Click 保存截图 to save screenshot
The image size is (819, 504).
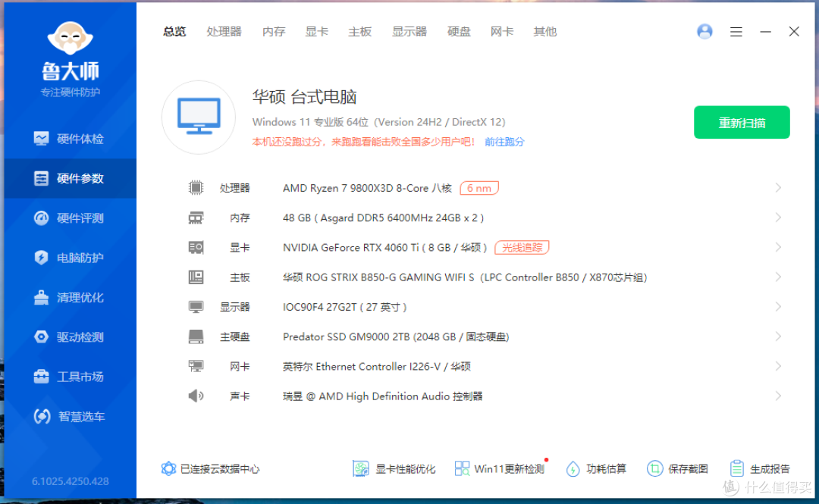tap(677, 468)
